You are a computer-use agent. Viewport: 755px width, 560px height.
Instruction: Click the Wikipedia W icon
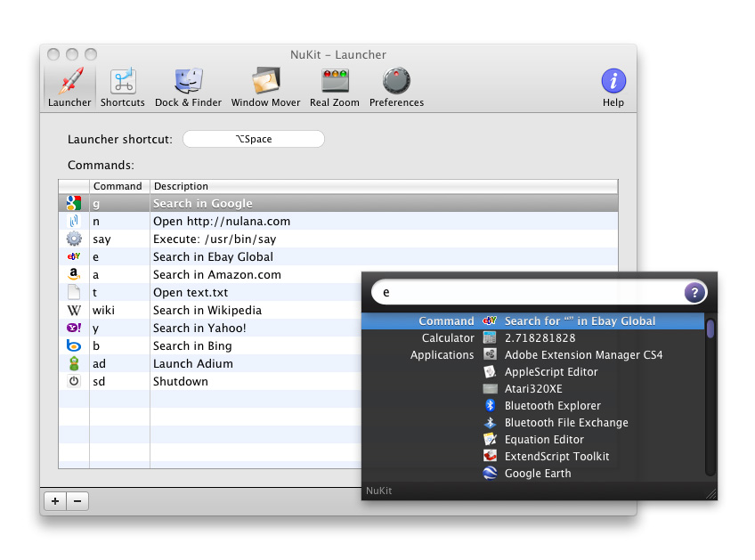74,310
